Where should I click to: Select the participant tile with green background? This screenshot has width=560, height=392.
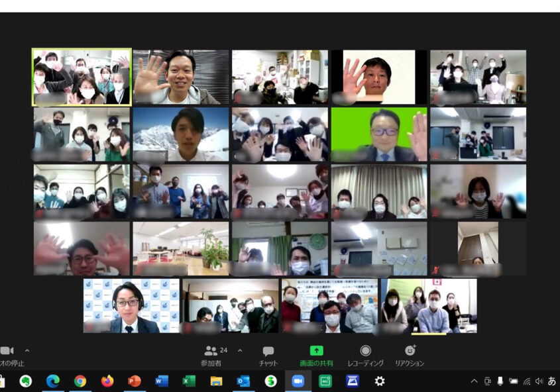(x=379, y=134)
